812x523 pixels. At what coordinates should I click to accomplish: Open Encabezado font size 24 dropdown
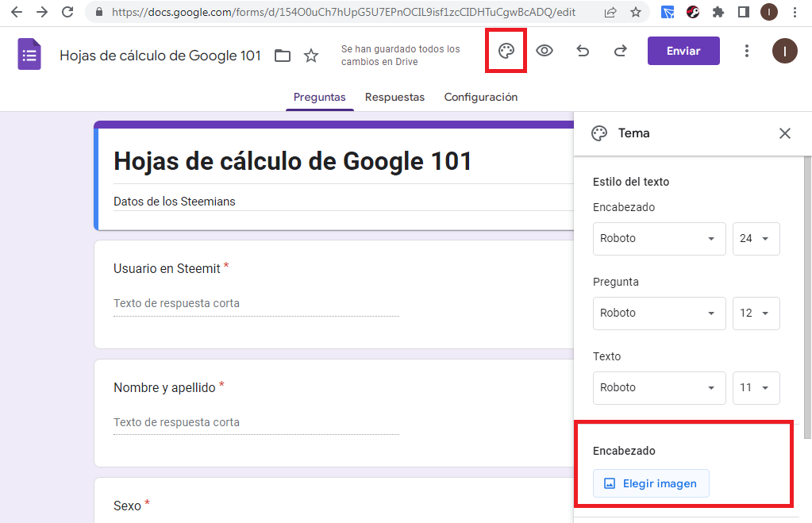[756, 238]
